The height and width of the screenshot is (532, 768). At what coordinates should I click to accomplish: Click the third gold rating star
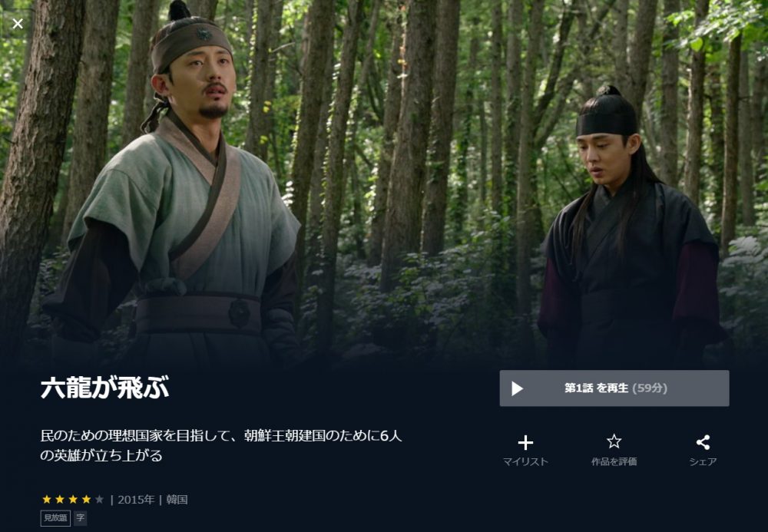point(73,499)
